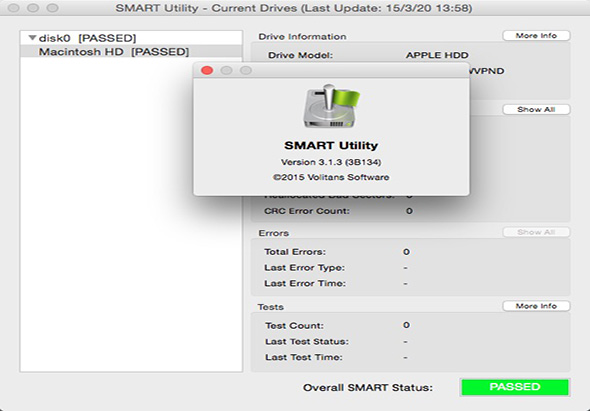
Task: Click the main window close button
Action: [13, 8]
